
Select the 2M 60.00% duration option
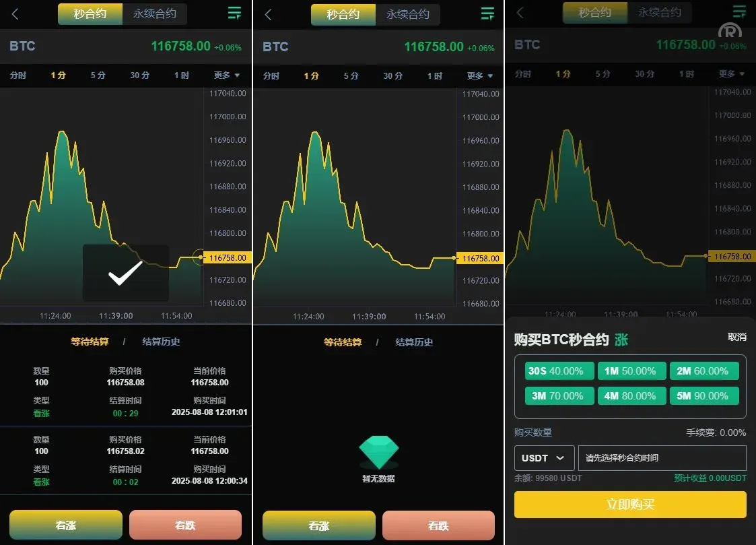click(704, 371)
